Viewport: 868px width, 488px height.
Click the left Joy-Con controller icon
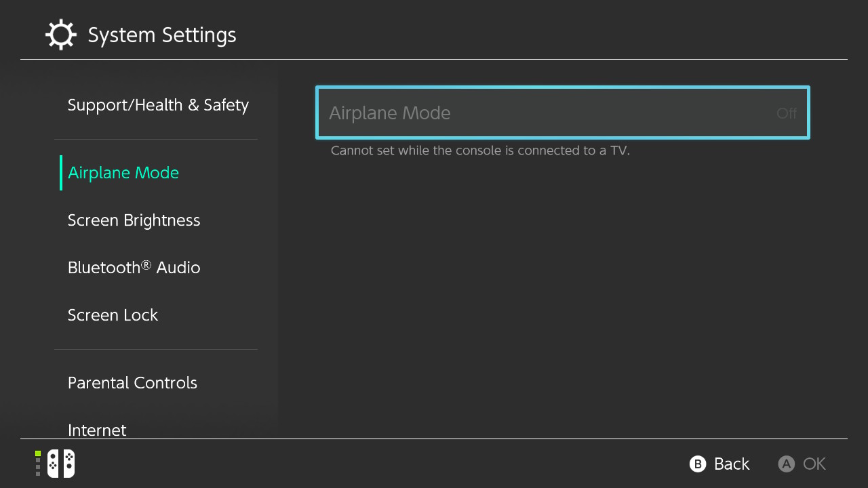pos(54,464)
